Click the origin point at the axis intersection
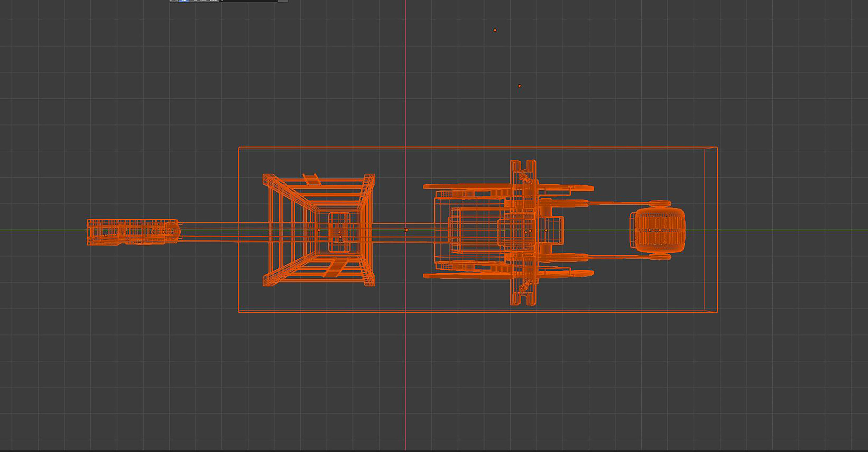 (x=406, y=230)
